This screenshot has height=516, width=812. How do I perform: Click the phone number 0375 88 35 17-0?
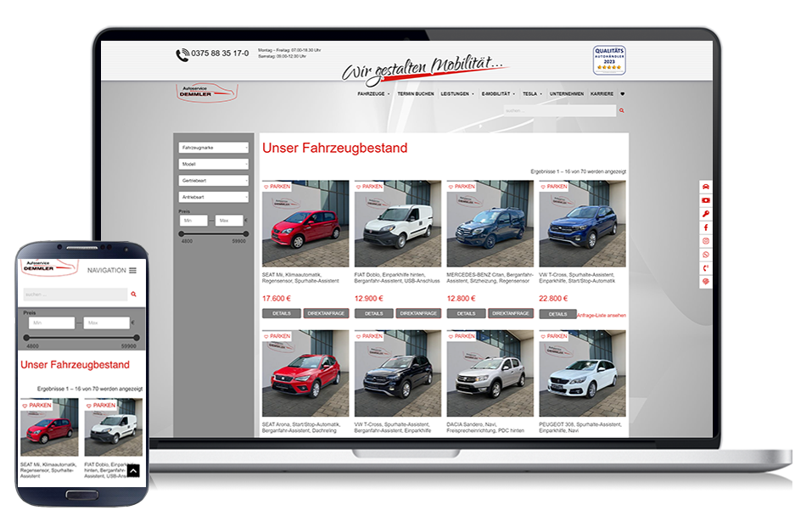click(x=220, y=53)
